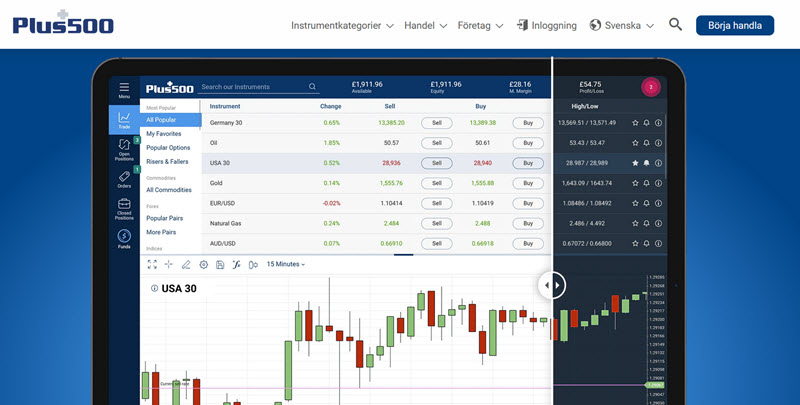Select All Commodities category
The width and height of the screenshot is (800, 405).
point(169,190)
